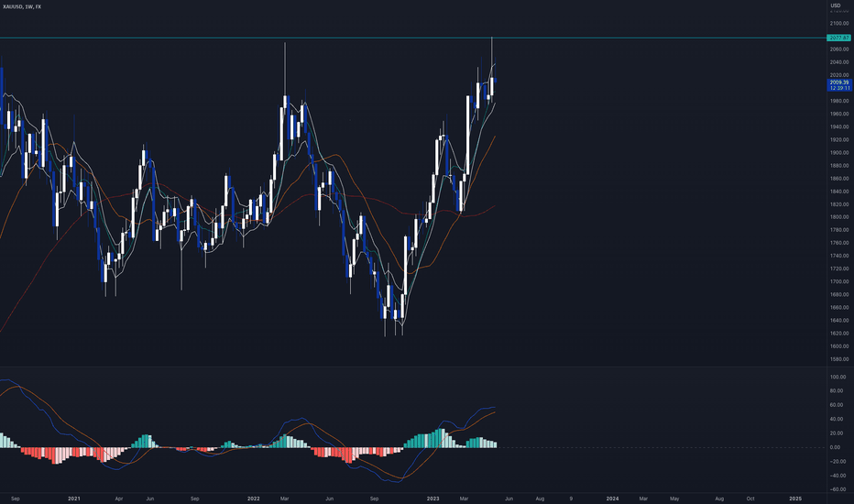This screenshot has width=854, height=504.
Task: Click the 1960.00 price scale label
Action: (x=839, y=114)
